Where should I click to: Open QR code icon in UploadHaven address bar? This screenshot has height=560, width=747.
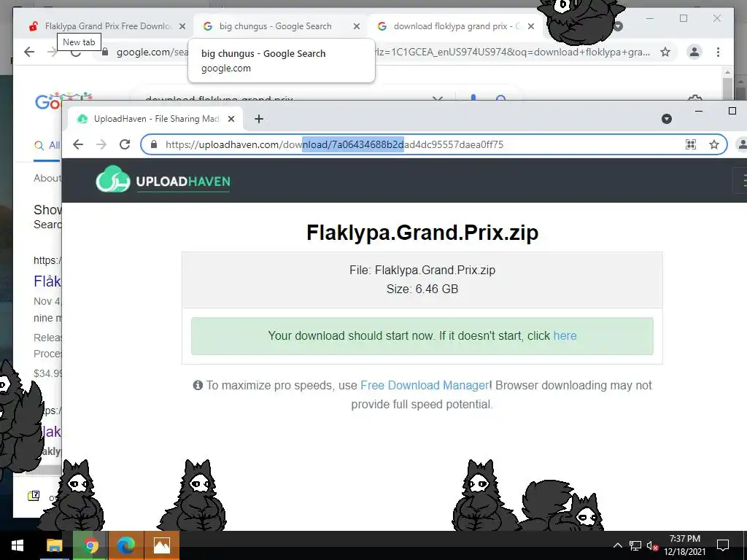click(690, 144)
